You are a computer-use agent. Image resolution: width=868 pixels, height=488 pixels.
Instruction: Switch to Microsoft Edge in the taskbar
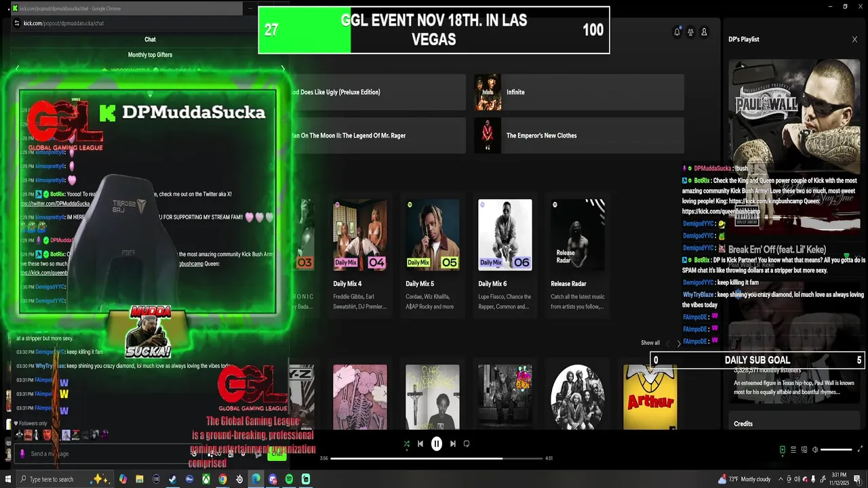pos(256,479)
